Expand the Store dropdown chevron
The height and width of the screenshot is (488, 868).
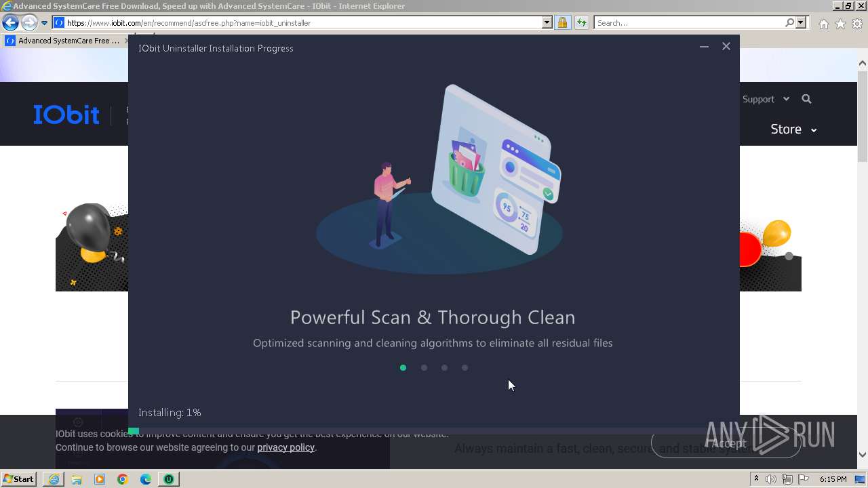tap(814, 130)
